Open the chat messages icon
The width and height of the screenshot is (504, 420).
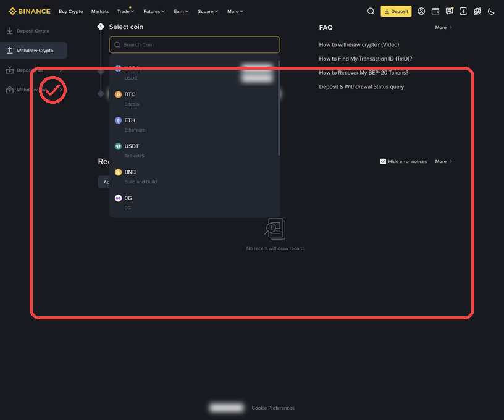449,11
